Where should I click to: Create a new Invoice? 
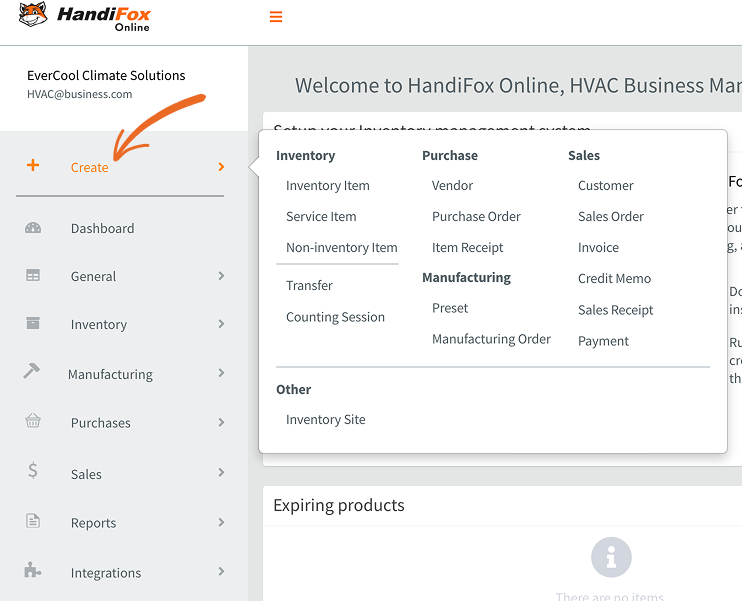click(x=598, y=247)
